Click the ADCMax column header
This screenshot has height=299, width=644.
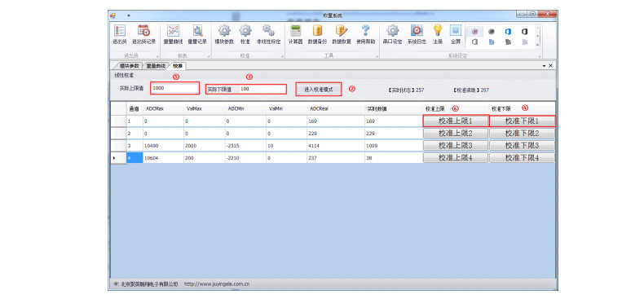coord(163,109)
